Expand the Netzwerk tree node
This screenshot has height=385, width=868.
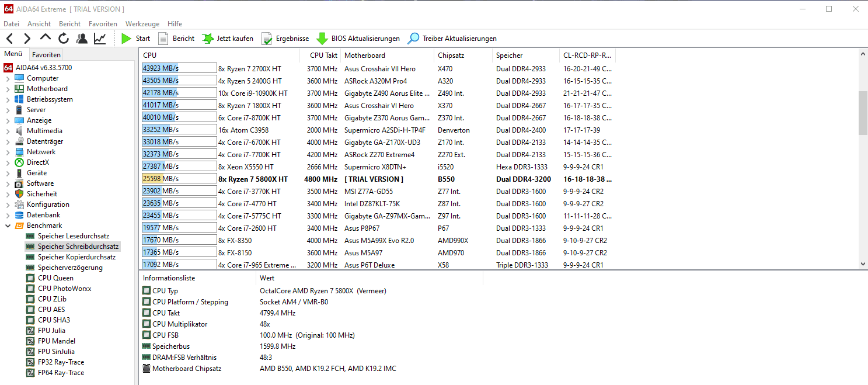[8, 152]
